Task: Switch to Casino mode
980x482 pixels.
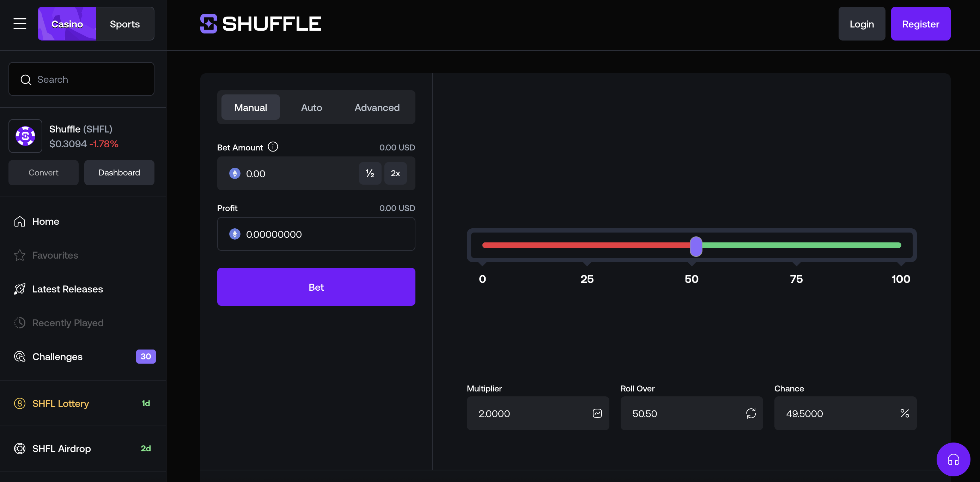Action: pos(67,24)
